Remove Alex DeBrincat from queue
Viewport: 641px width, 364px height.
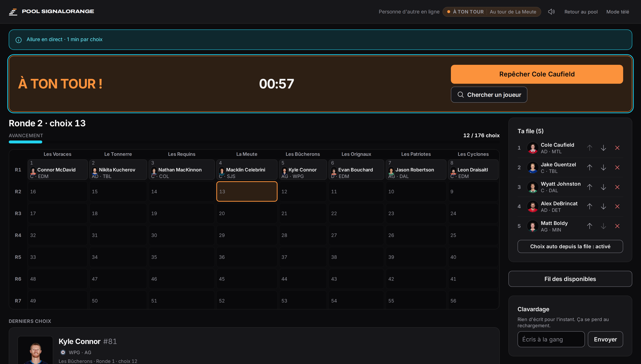(x=617, y=207)
